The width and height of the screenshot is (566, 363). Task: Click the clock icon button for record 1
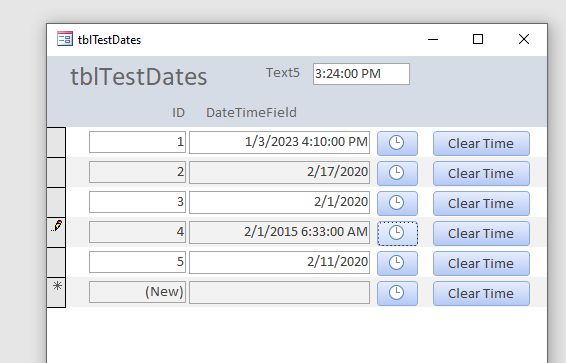click(397, 143)
